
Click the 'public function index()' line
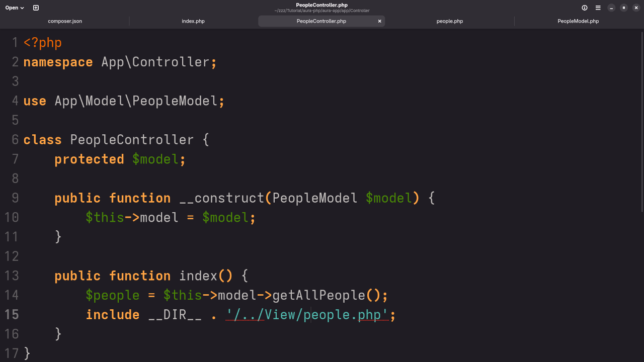[151, 276]
